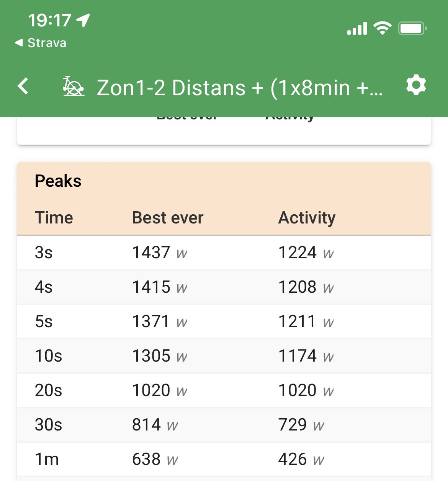Tap the 20s best ever 1020 w
The image size is (448, 481).
pyautogui.click(x=160, y=390)
